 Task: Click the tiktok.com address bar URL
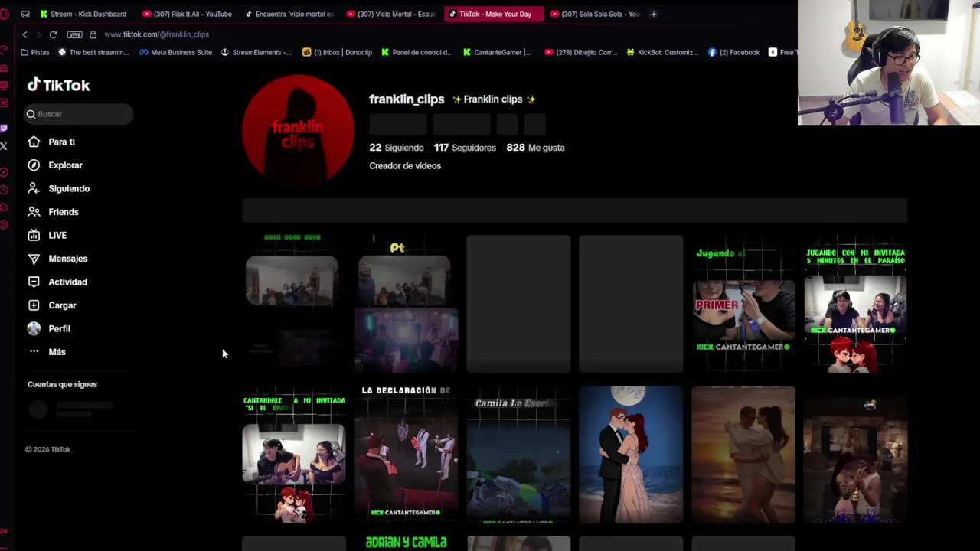[156, 34]
